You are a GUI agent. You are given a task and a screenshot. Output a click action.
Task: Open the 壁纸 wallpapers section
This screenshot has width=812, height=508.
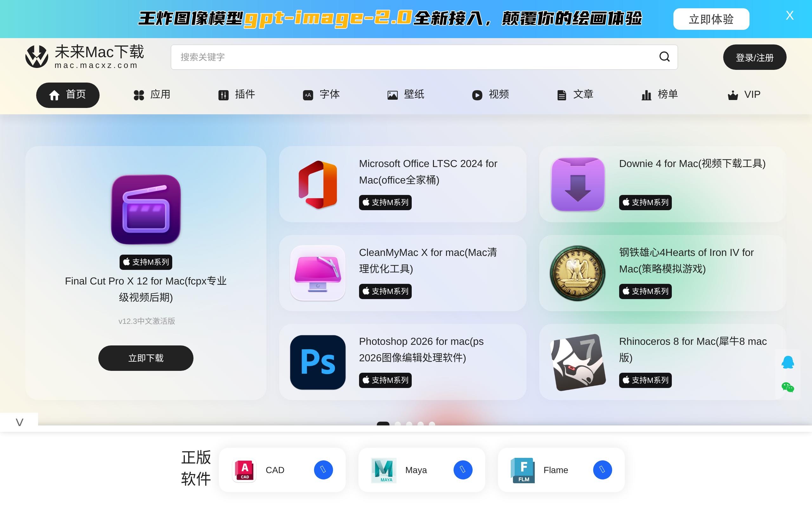tap(406, 95)
